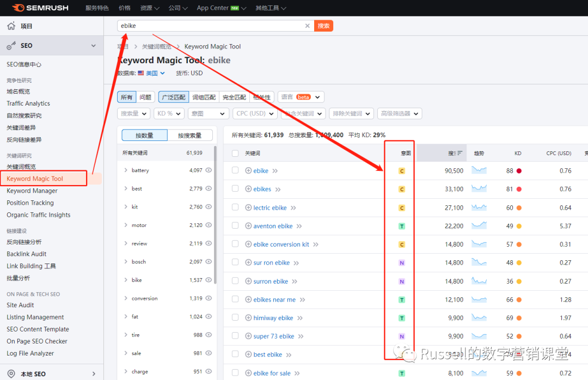Open the CPC (USD) filter dropdown
The image size is (588, 380).
pos(255,113)
